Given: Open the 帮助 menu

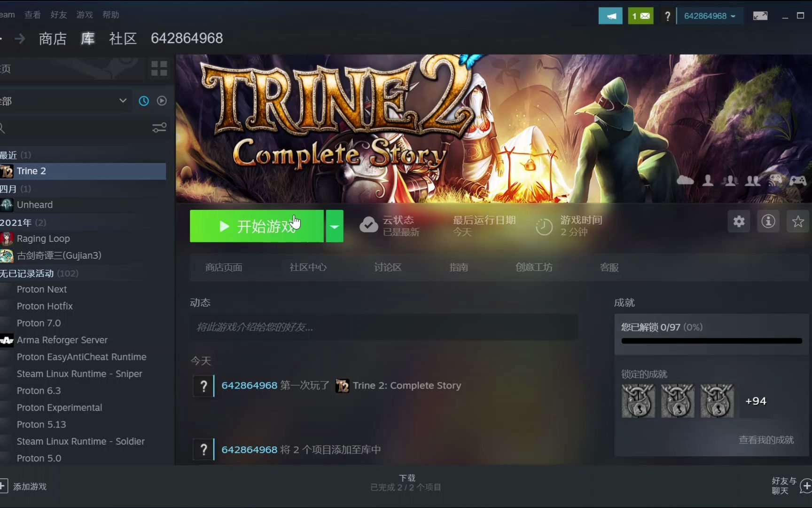Looking at the screenshot, I should (111, 15).
